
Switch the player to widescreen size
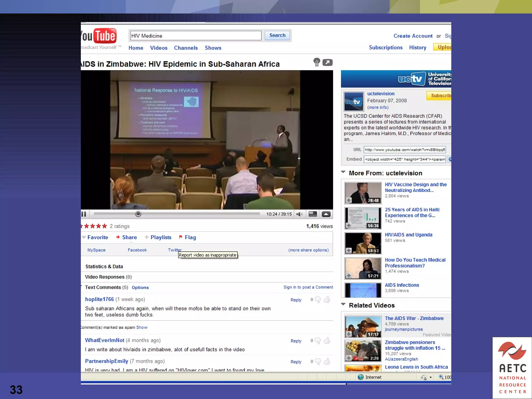313,214
